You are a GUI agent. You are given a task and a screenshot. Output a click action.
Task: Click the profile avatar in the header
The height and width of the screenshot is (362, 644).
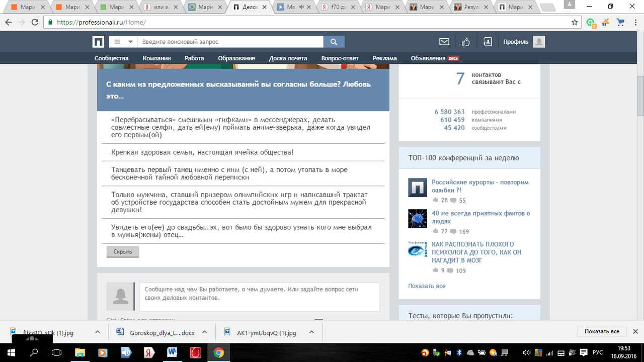point(539,42)
